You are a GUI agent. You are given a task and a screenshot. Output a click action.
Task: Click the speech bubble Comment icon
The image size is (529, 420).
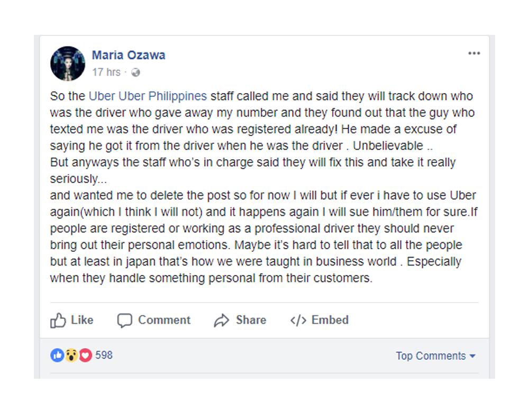point(124,321)
